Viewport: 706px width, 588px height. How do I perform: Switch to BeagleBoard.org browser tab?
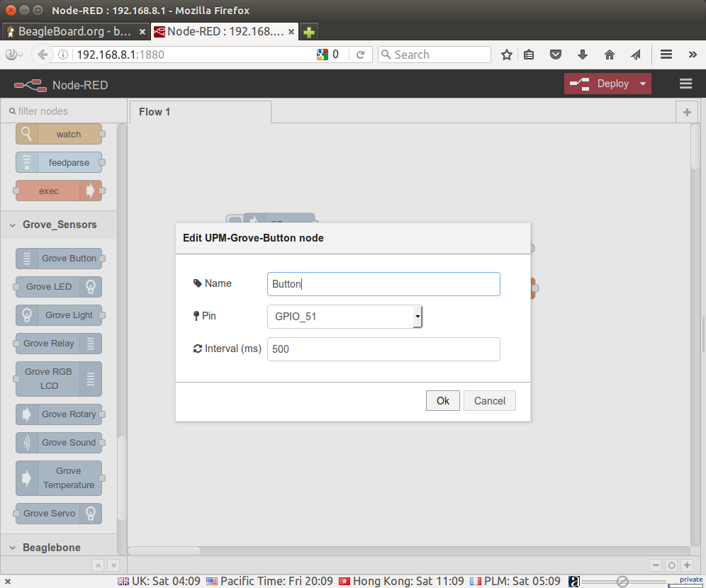[74, 31]
